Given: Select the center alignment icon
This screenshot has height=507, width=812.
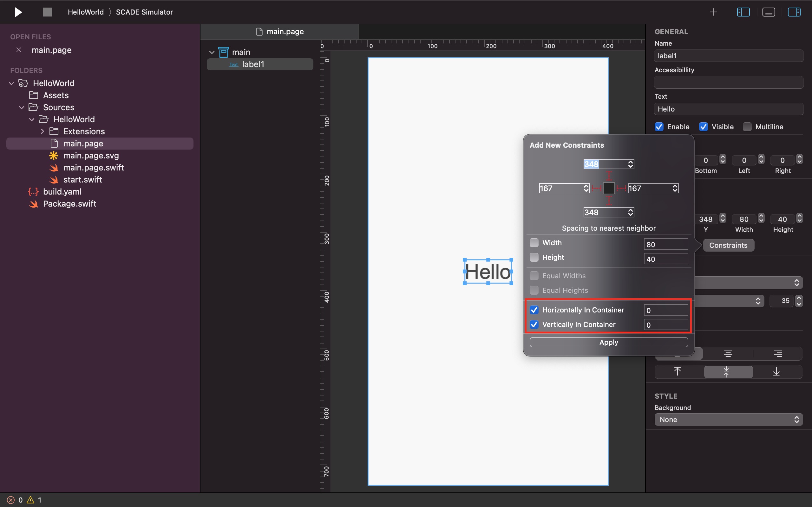Looking at the screenshot, I should point(728,353).
